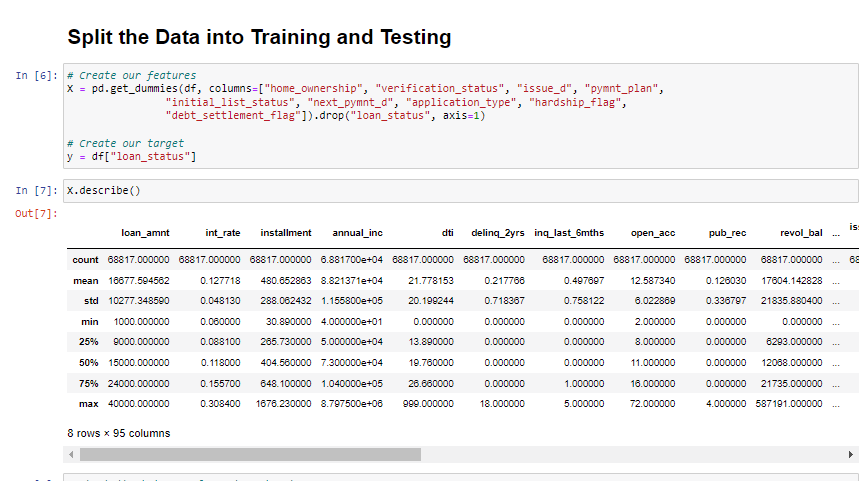The width and height of the screenshot is (867, 481).
Task: Click the max annual_inc value 8.797500e+06
Action: coord(352,404)
